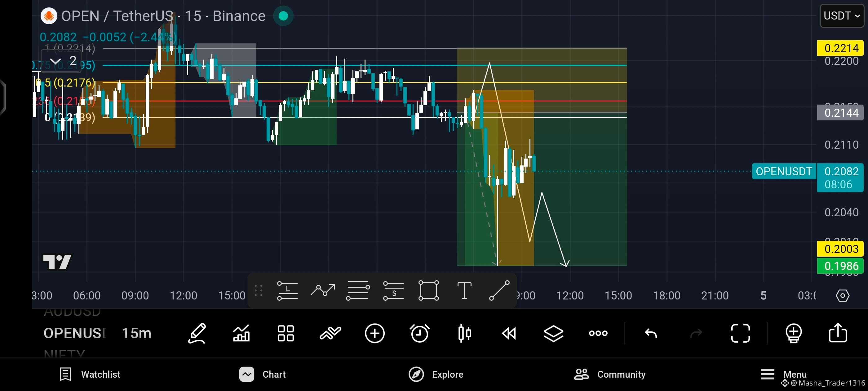Viewport: 868px width, 391px height.
Task: Open the Watchlist tab
Action: [90, 374]
